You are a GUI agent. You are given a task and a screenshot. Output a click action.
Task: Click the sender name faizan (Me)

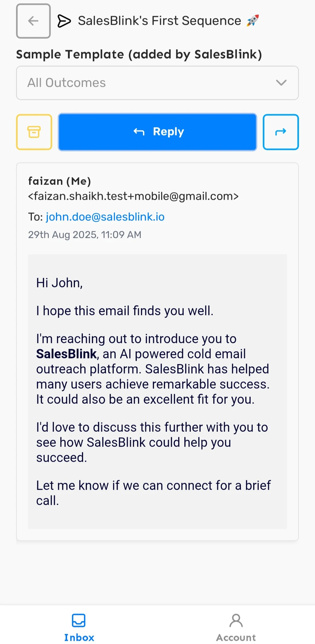60,181
